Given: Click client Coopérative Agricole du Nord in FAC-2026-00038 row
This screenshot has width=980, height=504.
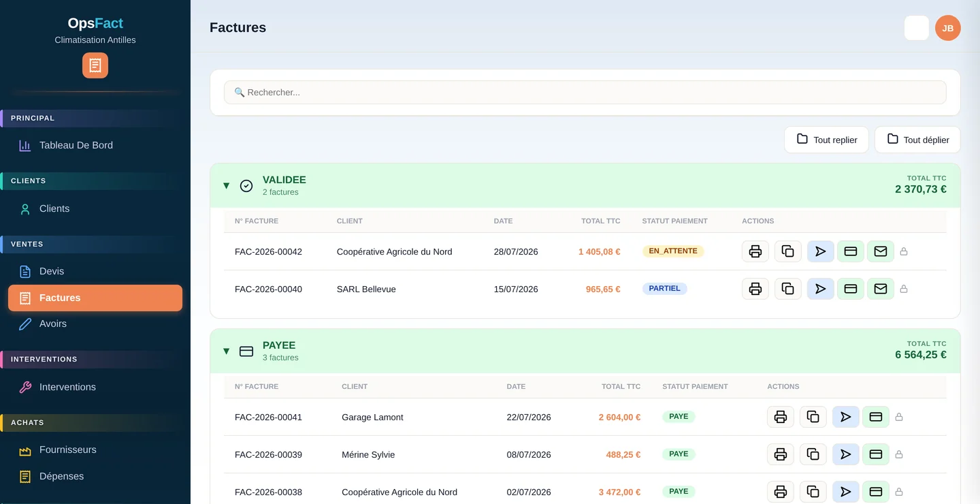Looking at the screenshot, I should (399, 492).
